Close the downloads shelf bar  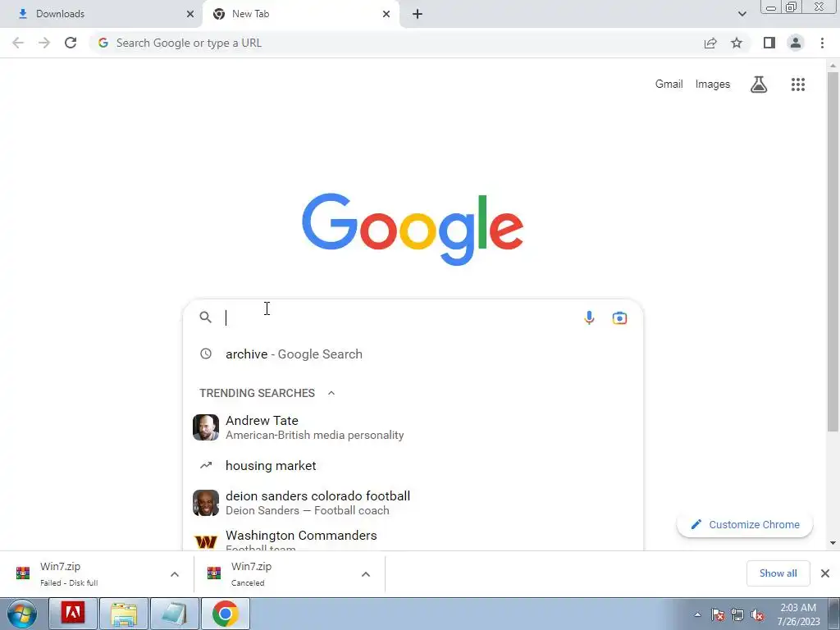(825, 573)
